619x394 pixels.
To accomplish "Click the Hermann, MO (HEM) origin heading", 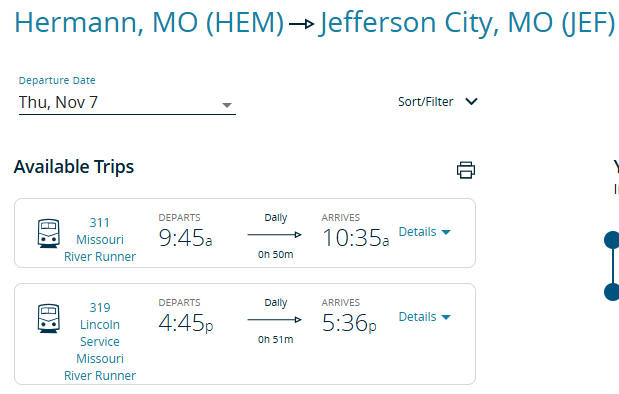I will [149, 23].
